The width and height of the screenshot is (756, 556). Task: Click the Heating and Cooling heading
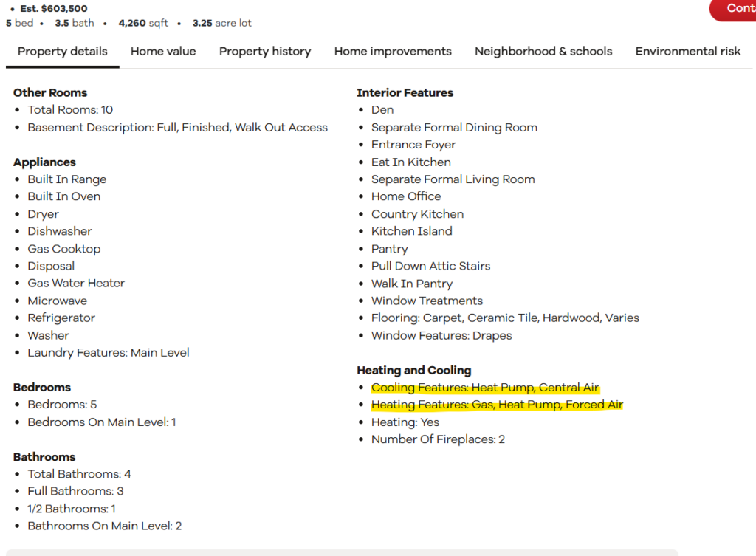pos(413,370)
